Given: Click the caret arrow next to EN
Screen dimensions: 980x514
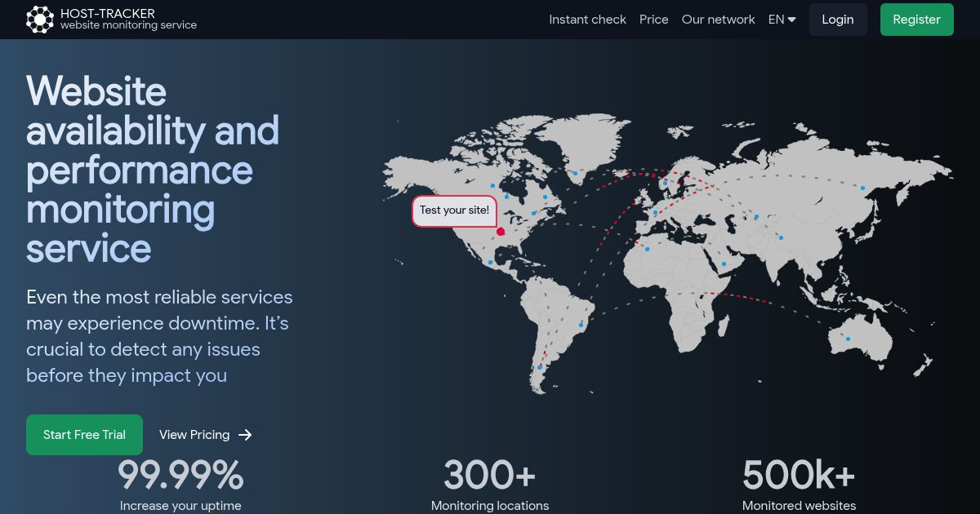Looking at the screenshot, I should tap(791, 20).
